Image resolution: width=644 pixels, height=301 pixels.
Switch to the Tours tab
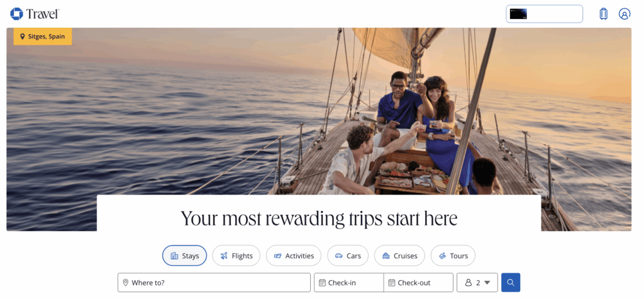(453, 256)
